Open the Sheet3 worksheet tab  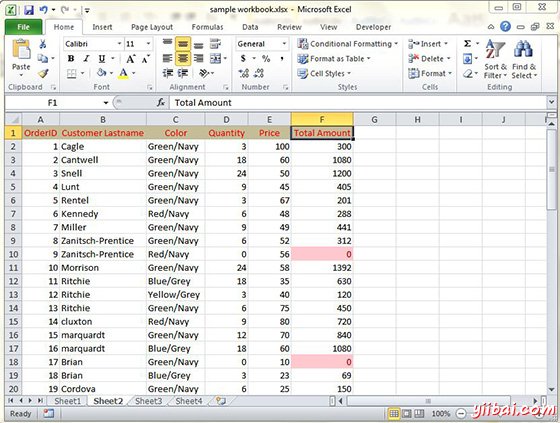tap(149, 401)
